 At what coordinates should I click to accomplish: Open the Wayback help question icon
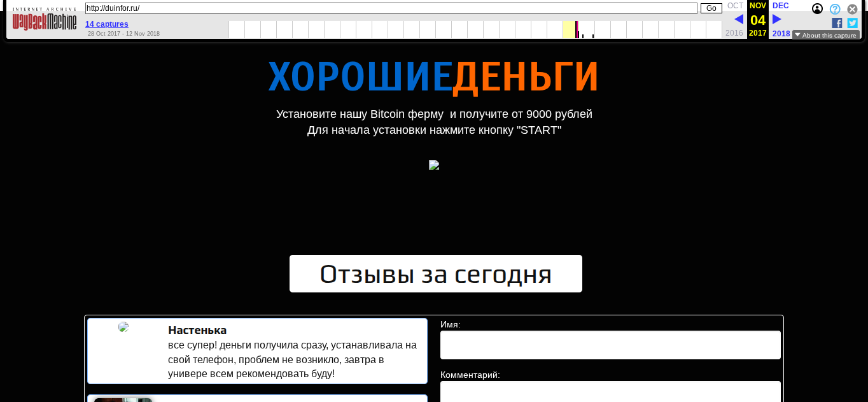[x=835, y=9]
